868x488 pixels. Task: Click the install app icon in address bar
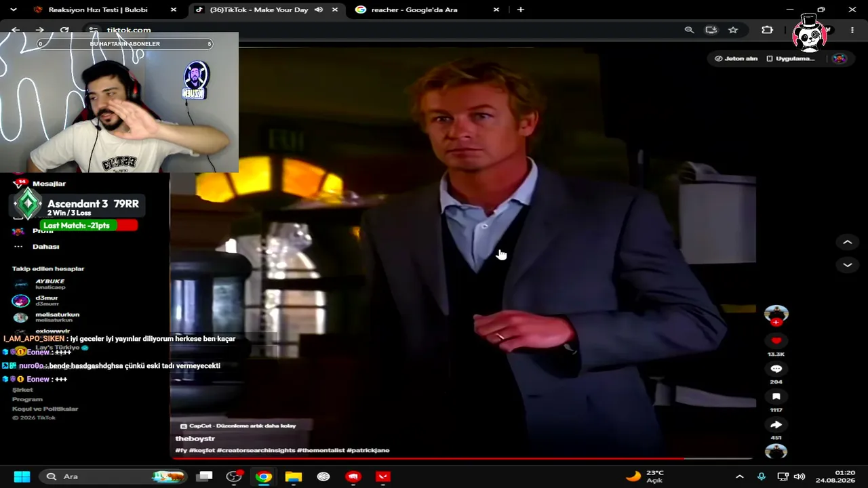point(711,30)
